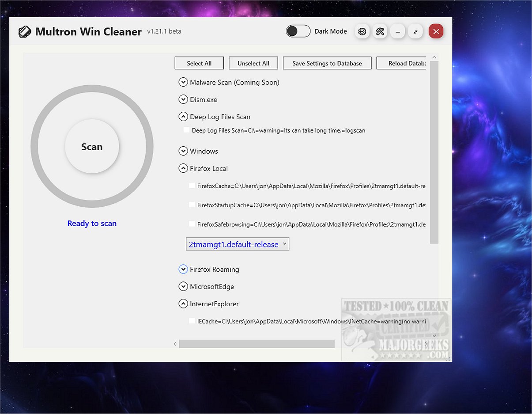This screenshot has width=532, height=414.
Task: Collapse the Deep Log Files Scan section
Action: [183, 117]
